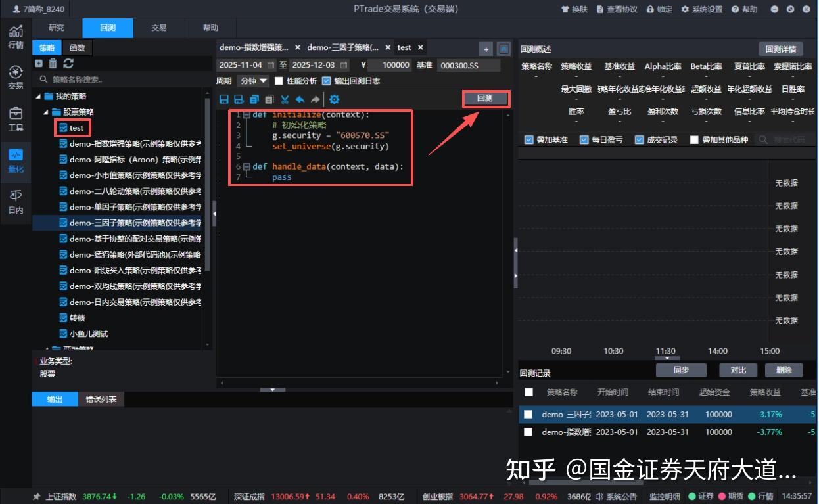The image size is (819, 504).
Task: Click the save strategy icon in editor toolbar
Action: 225,99
